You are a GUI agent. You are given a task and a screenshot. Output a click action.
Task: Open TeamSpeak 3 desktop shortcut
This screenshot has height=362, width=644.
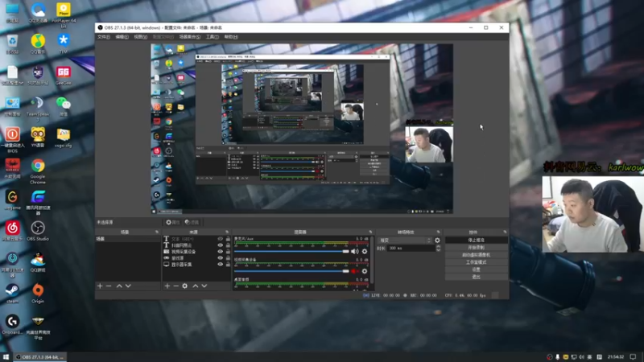[x=38, y=109]
